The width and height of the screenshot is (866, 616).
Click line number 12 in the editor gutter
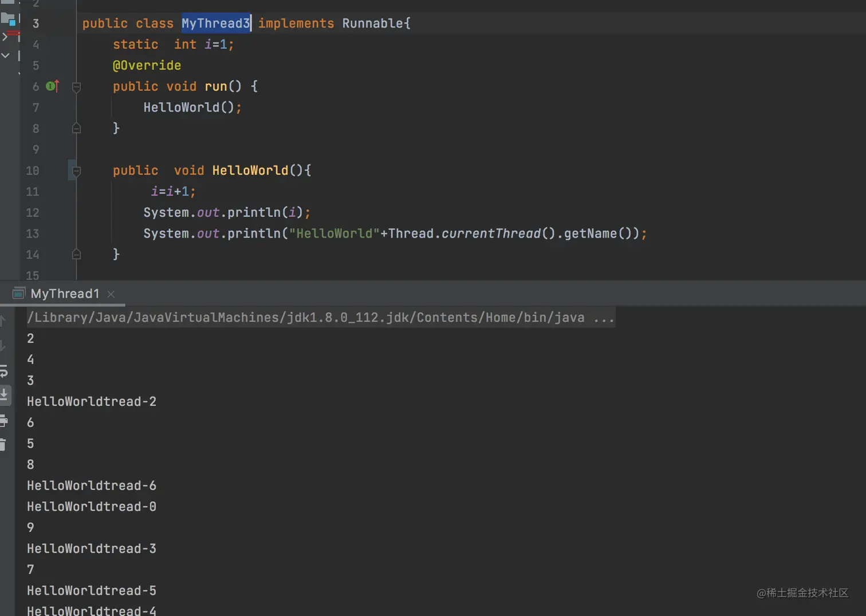coord(33,213)
